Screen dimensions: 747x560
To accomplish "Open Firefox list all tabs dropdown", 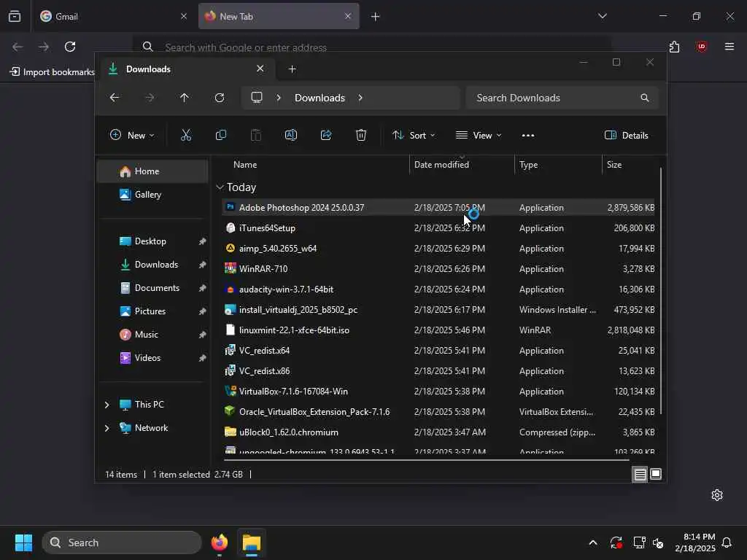I will [x=602, y=16].
